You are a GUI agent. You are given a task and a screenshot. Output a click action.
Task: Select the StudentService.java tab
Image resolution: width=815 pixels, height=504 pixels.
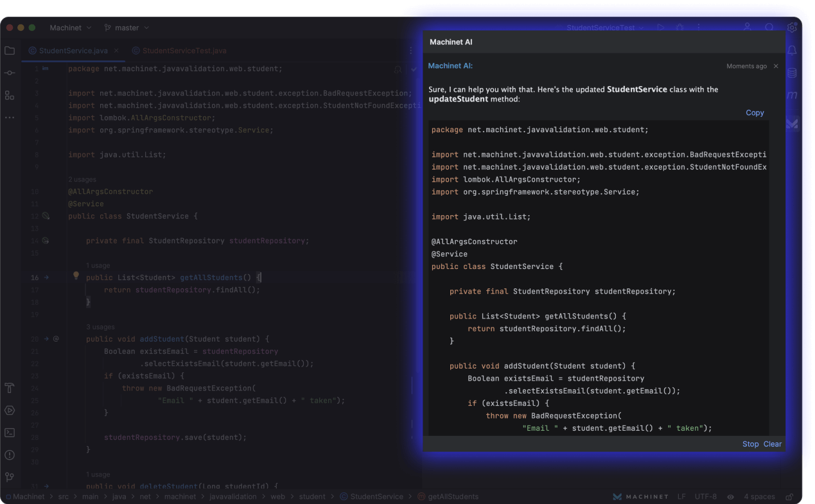(73, 51)
